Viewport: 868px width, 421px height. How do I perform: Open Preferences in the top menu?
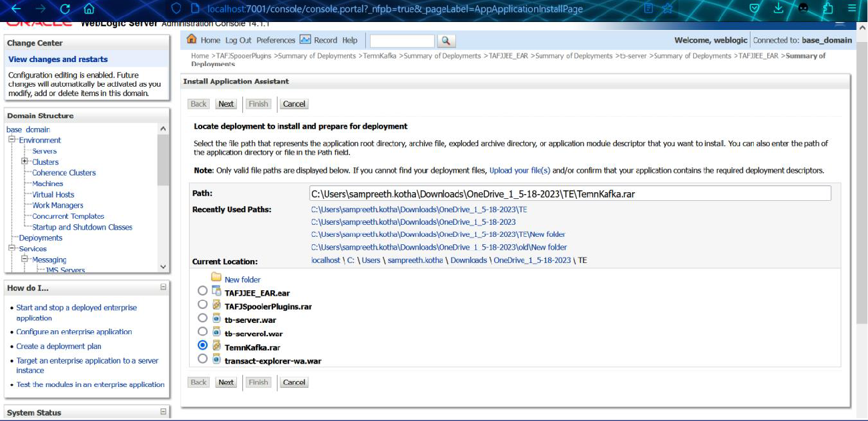coord(275,40)
